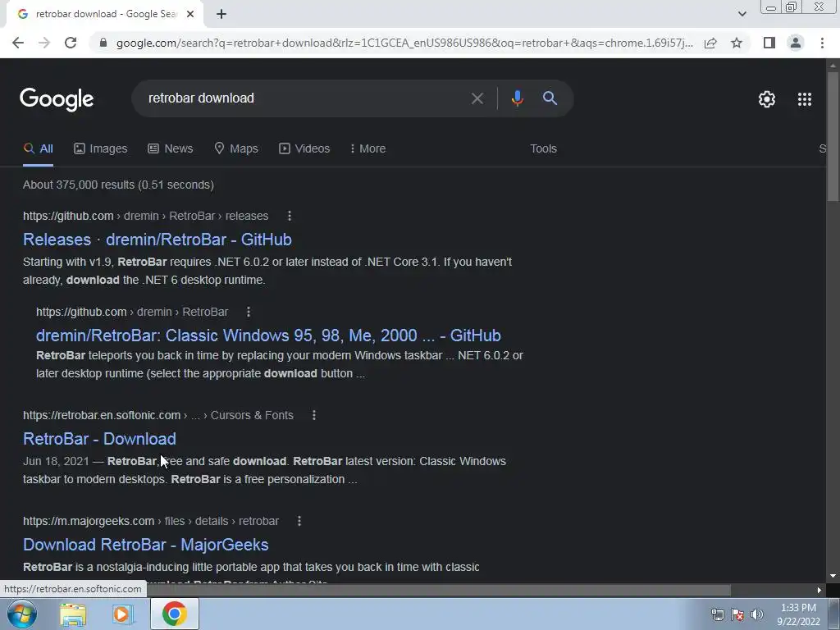Share this page using the share icon
840x630 pixels.
coord(710,43)
